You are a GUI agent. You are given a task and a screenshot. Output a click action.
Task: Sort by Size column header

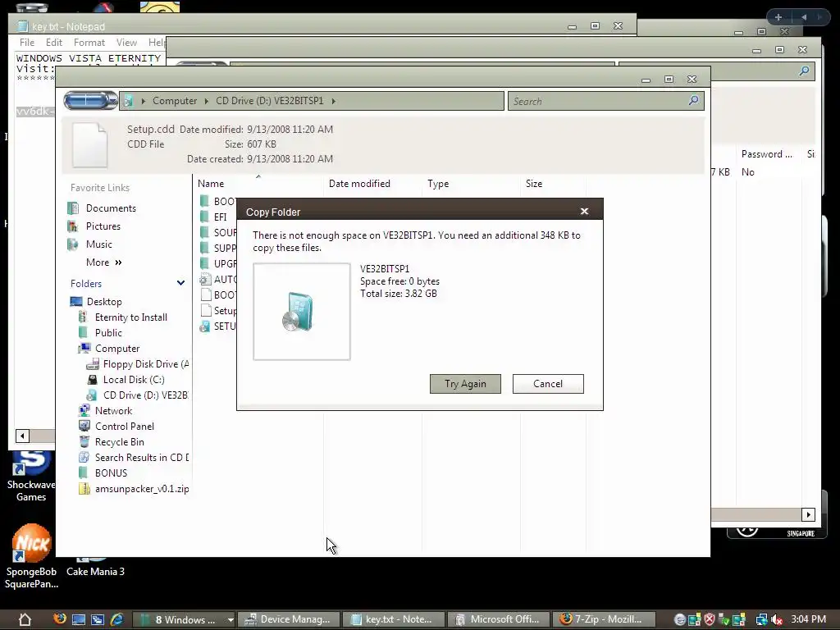click(x=533, y=183)
